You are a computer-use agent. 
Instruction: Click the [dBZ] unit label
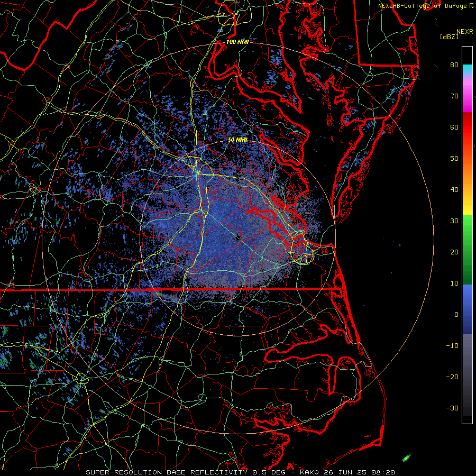(x=449, y=37)
